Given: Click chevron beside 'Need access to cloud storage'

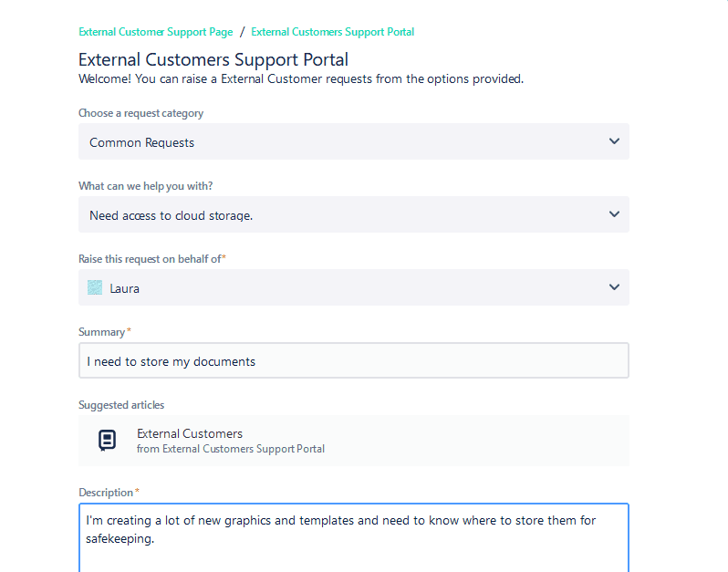Looking at the screenshot, I should (614, 214).
